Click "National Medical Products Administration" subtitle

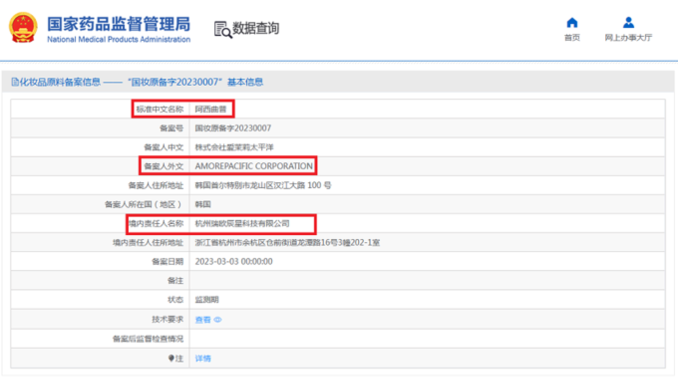pos(118,39)
